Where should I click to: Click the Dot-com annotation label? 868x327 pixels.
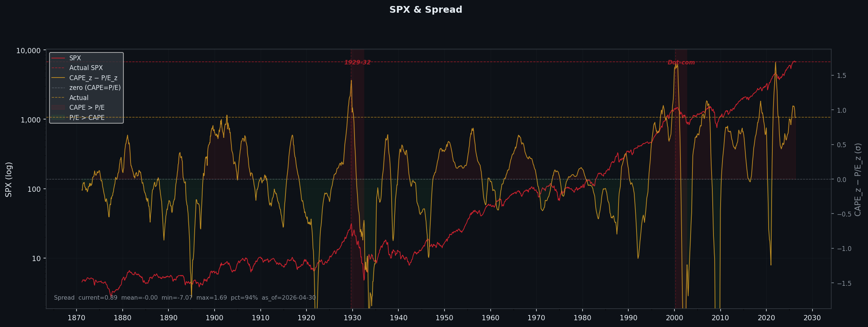click(x=681, y=63)
